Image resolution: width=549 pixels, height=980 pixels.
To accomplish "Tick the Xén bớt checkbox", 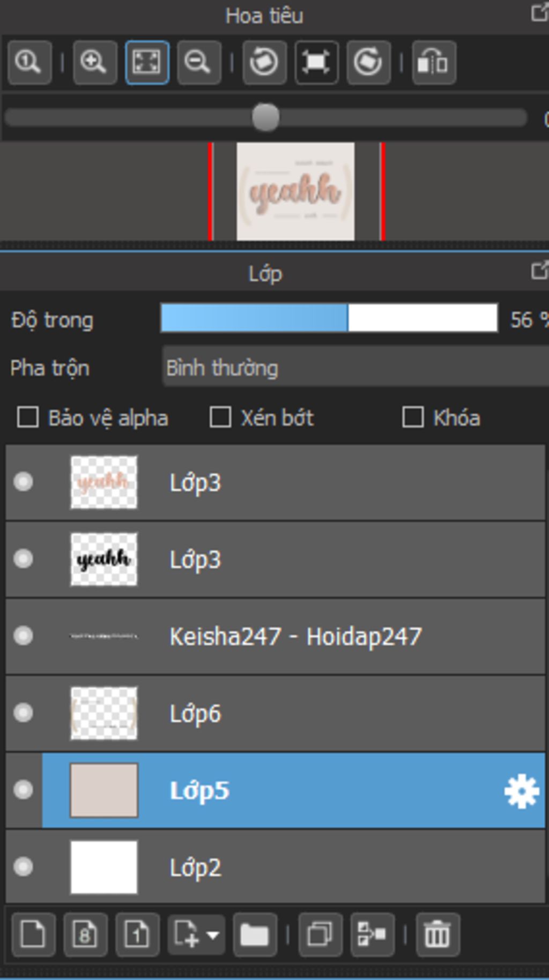I will click(x=220, y=417).
